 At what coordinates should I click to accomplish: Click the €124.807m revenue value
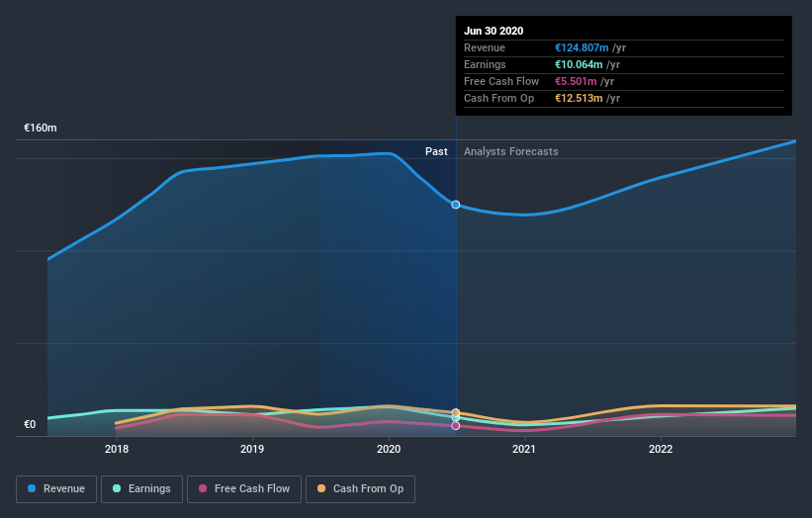(x=582, y=47)
